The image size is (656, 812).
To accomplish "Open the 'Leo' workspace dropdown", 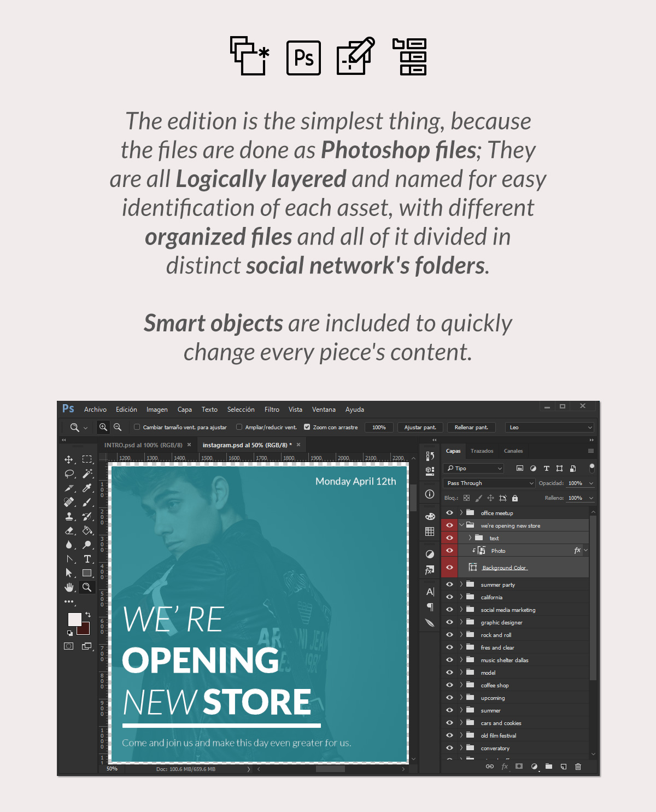I will [549, 427].
